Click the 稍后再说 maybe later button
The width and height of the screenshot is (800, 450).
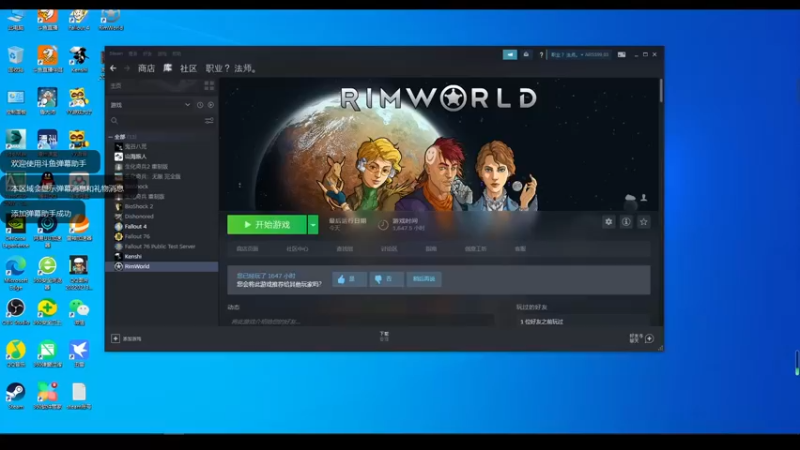(424, 279)
